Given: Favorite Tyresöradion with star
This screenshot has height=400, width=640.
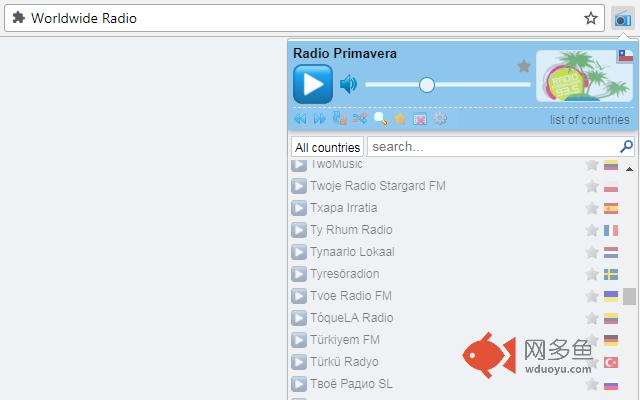Looking at the screenshot, I should pyautogui.click(x=592, y=275).
